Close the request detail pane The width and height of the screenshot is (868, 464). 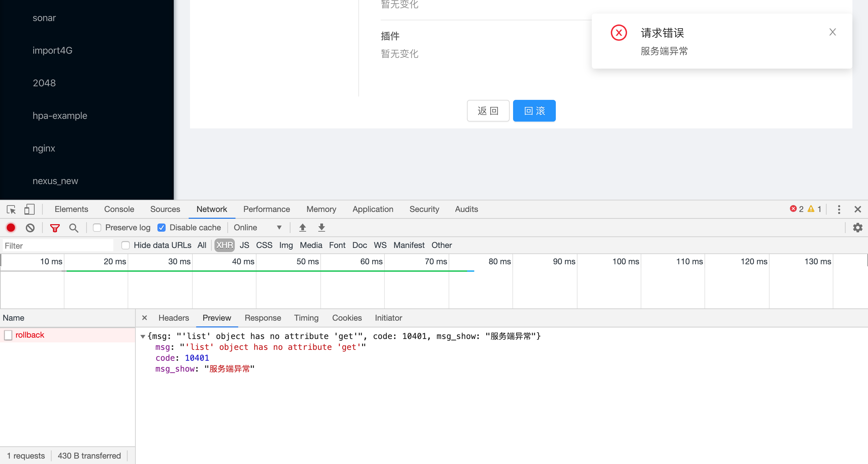point(145,318)
